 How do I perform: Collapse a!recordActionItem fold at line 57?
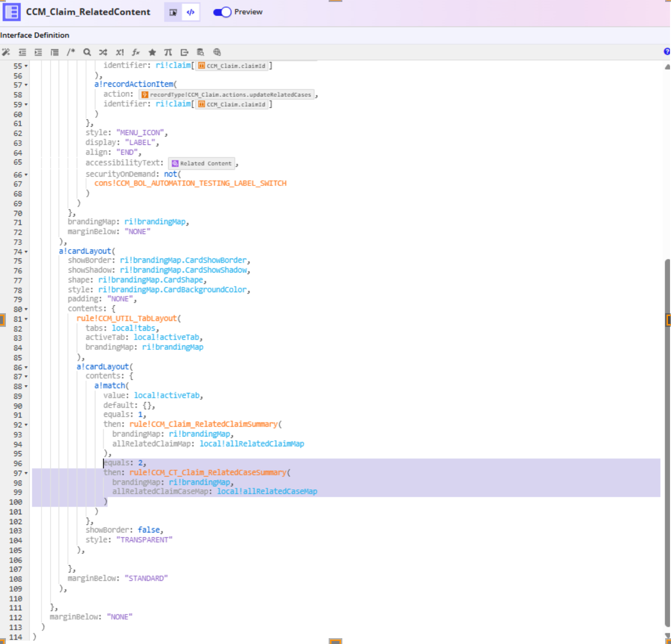26,85
